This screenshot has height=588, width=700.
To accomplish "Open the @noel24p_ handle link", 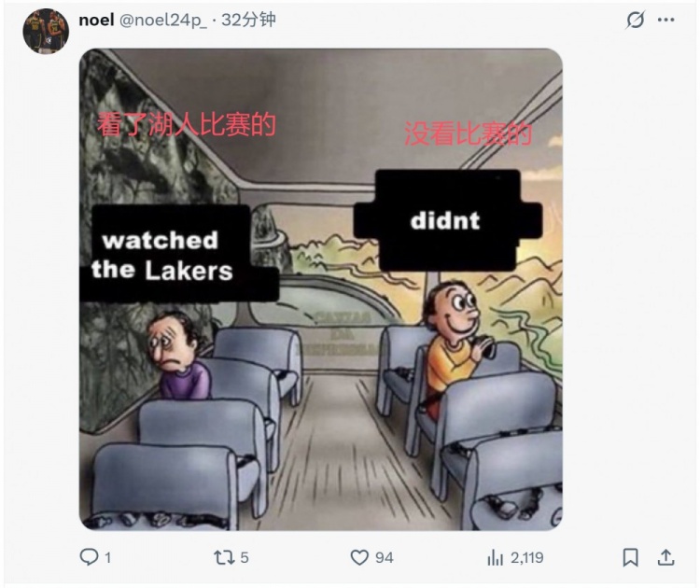I will click(x=163, y=21).
